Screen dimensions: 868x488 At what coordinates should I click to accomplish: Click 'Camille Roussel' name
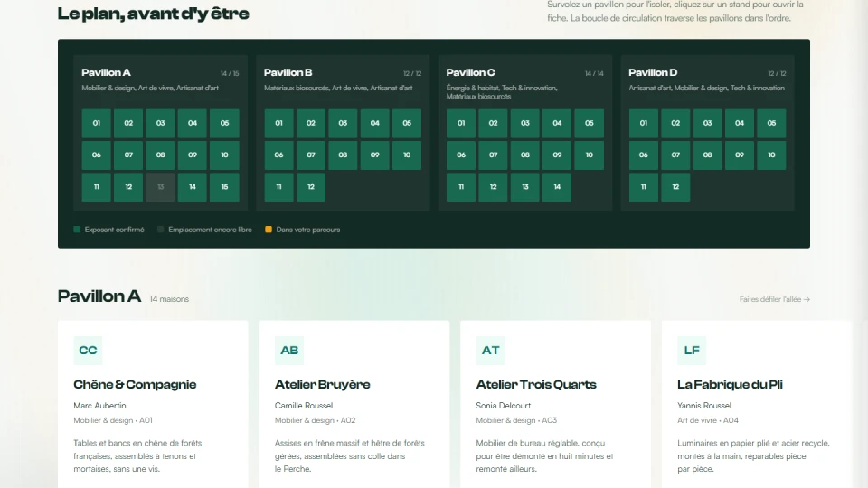pos(304,406)
